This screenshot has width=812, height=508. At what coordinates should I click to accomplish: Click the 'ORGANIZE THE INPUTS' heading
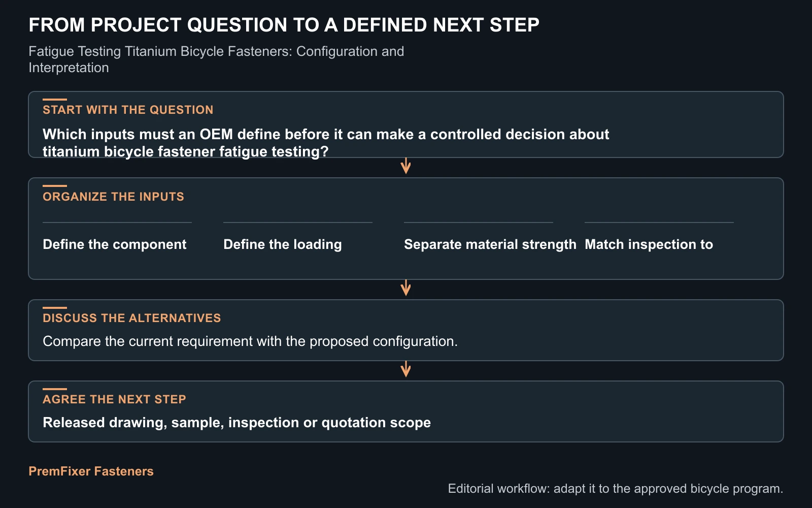pos(113,197)
